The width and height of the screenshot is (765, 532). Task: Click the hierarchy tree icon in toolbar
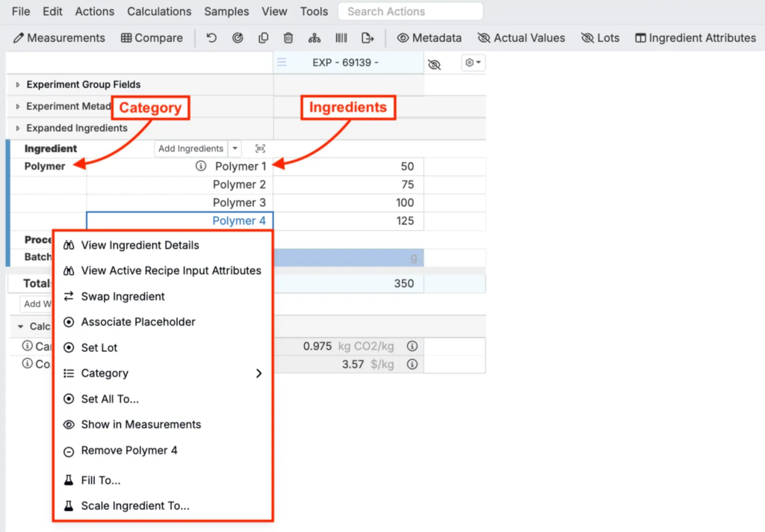(x=315, y=38)
